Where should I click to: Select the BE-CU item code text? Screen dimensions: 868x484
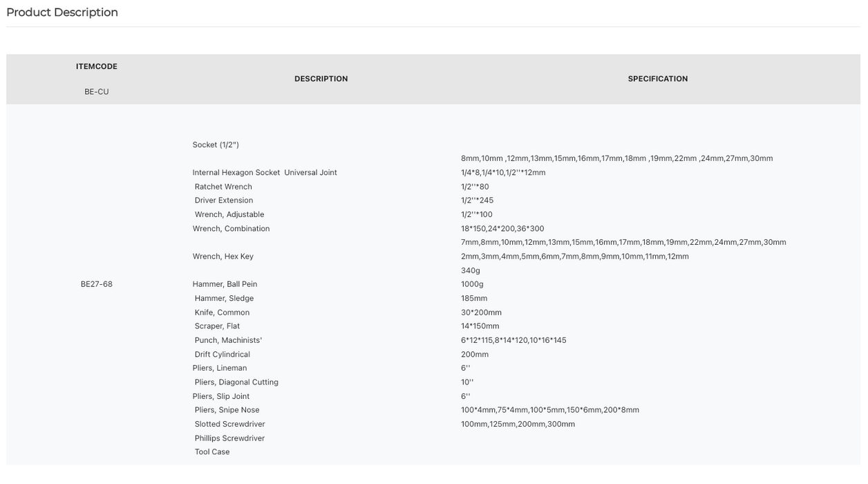(x=97, y=92)
